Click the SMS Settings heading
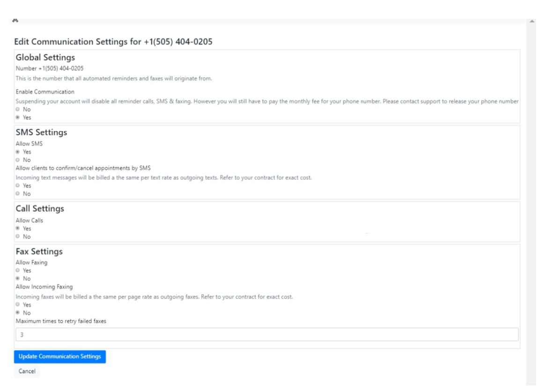The height and width of the screenshot is (392, 545). [41, 133]
